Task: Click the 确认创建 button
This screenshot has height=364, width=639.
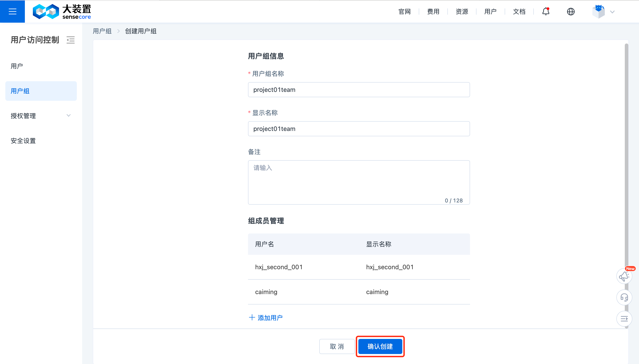Action: tap(380, 346)
